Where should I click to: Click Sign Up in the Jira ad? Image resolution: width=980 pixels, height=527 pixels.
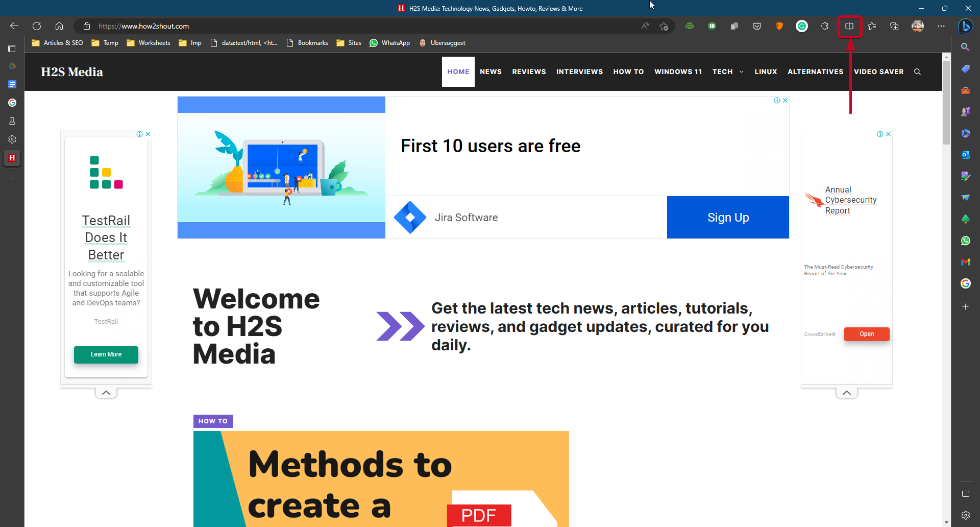(x=728, y=218)
